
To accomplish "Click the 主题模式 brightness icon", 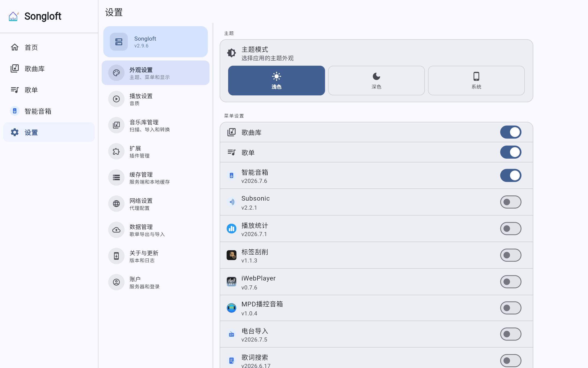I will 231,53.
